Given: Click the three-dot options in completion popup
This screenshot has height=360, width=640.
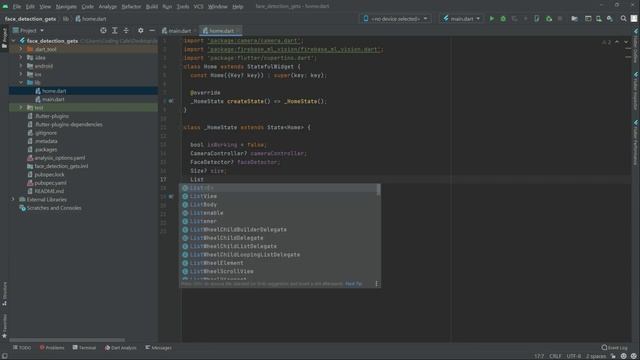Looking at the screenshot, I should click(x=376, y=284).
